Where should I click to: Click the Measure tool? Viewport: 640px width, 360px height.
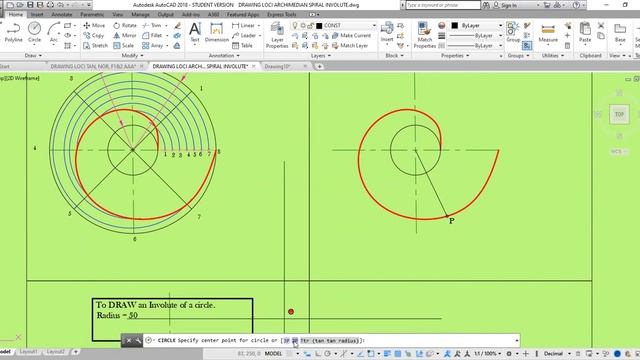548,32
